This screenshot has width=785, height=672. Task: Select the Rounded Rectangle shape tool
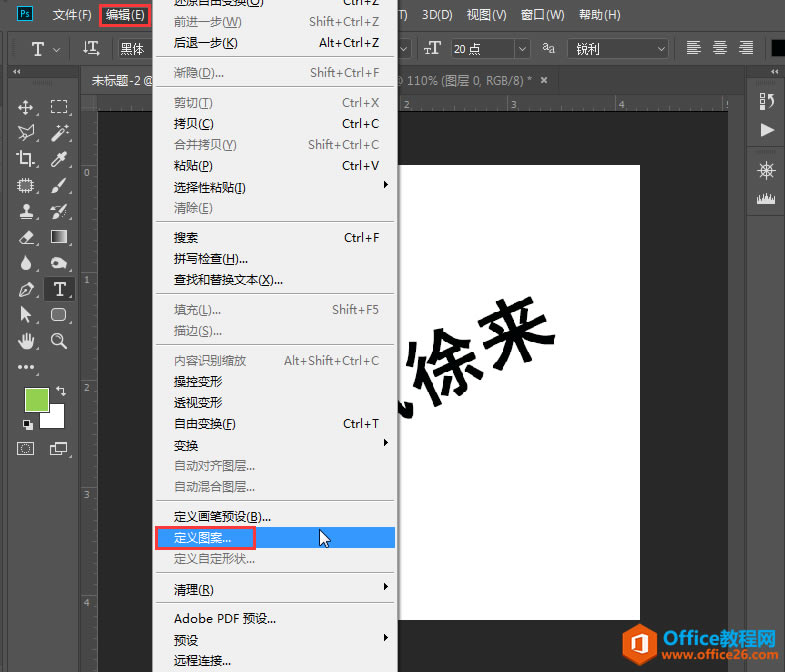[59, 315]
